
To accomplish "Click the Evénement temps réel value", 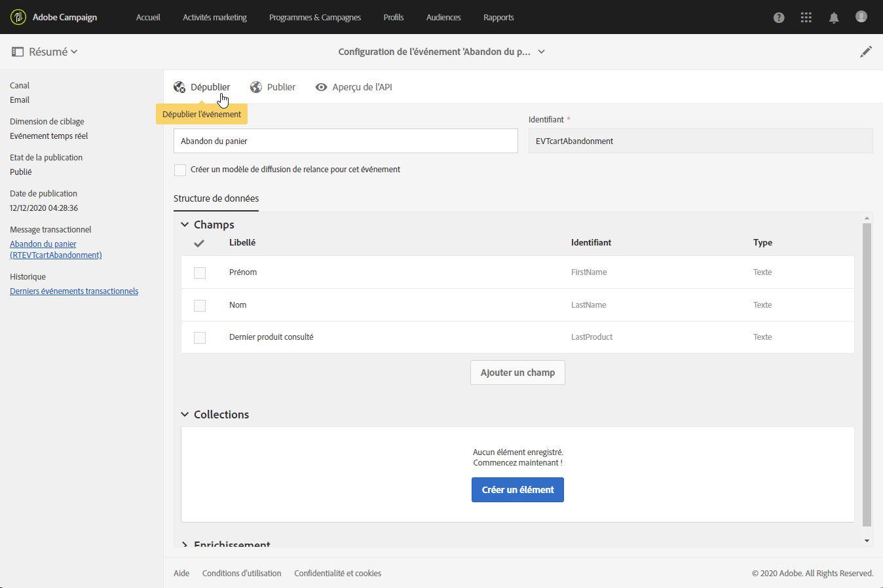I will click(49, 136).
